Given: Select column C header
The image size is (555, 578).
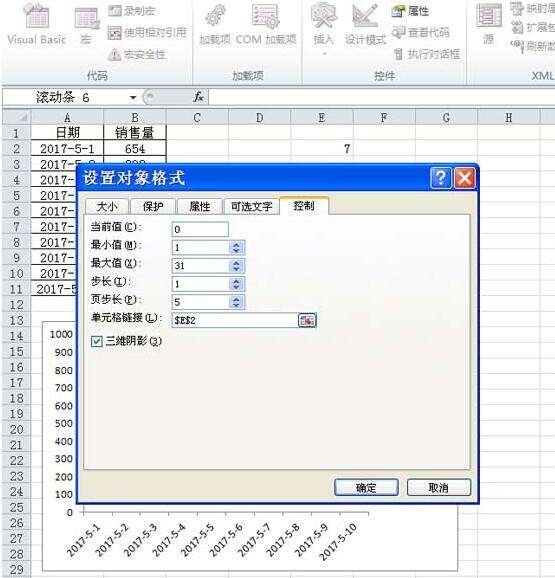Looking at the screenshot, I should click(x=197, y=118).
